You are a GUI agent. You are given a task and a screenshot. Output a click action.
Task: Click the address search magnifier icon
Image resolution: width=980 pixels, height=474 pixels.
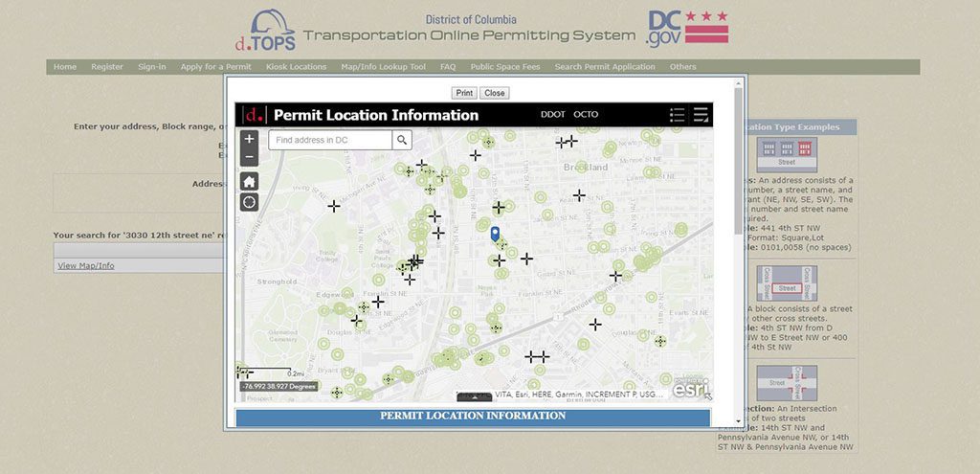point(403,140)
